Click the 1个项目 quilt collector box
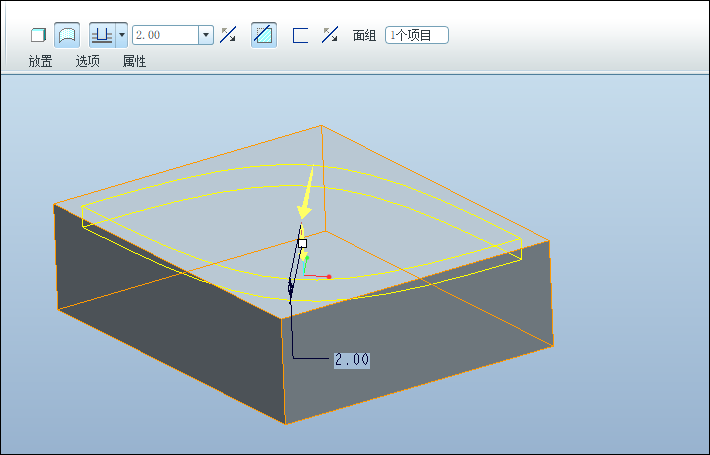 tap(417, 35)
